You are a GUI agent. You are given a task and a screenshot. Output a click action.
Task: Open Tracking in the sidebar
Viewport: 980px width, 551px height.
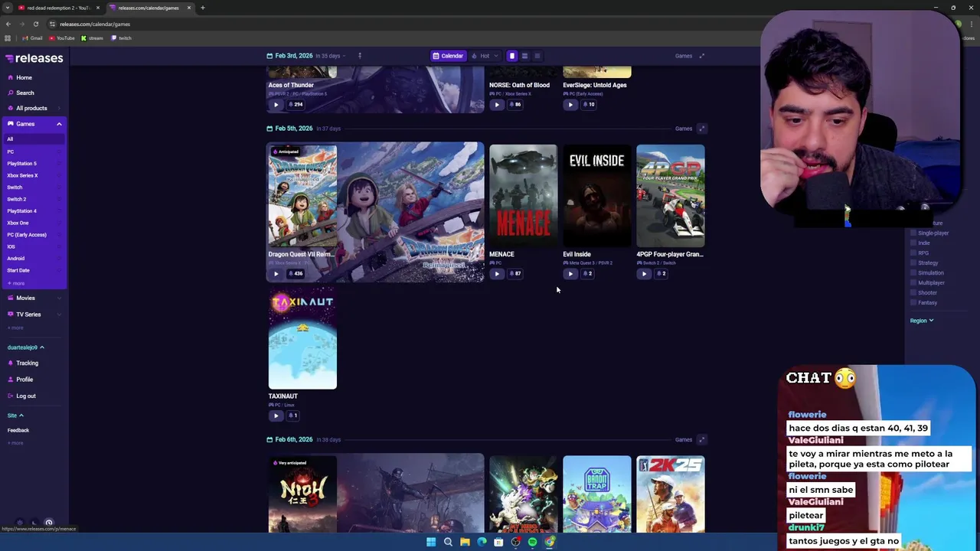point(27,363)
